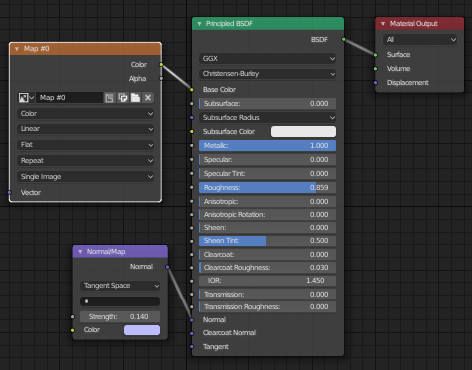Click the Tangent input socket on Principled BSDF
This screenshot has width=472, height=370.
(192, 347)
